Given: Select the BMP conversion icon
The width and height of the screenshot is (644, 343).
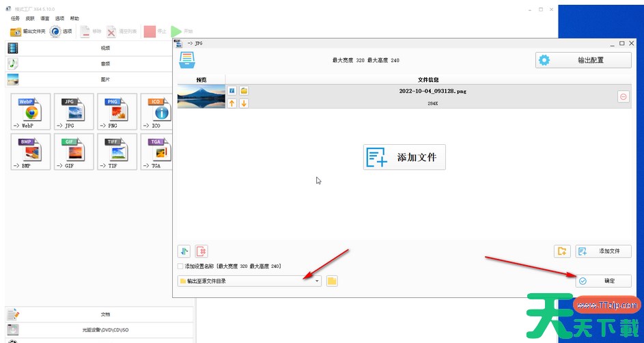Looking at the screenshot, I should (31, 152).
